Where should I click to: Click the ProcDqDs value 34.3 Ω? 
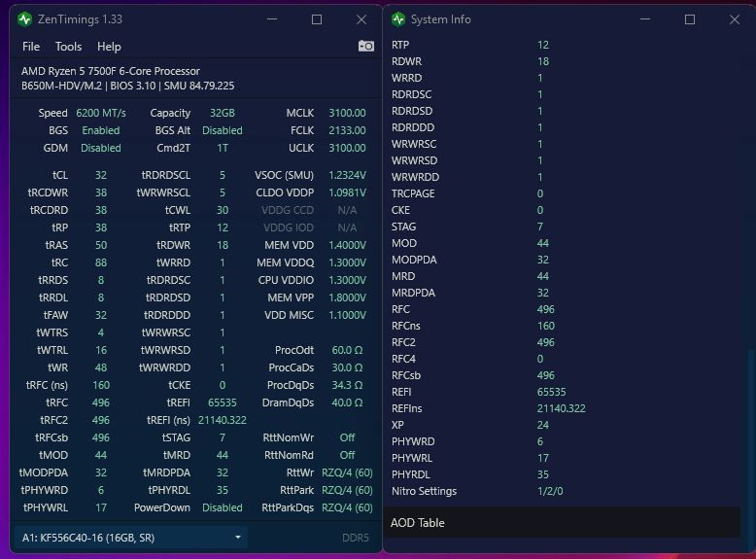[x=347, y=385]
